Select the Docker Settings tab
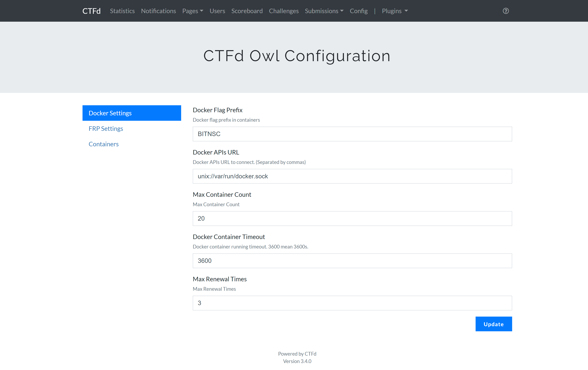The width and height of the screenshot is (588, 370). 132,113
